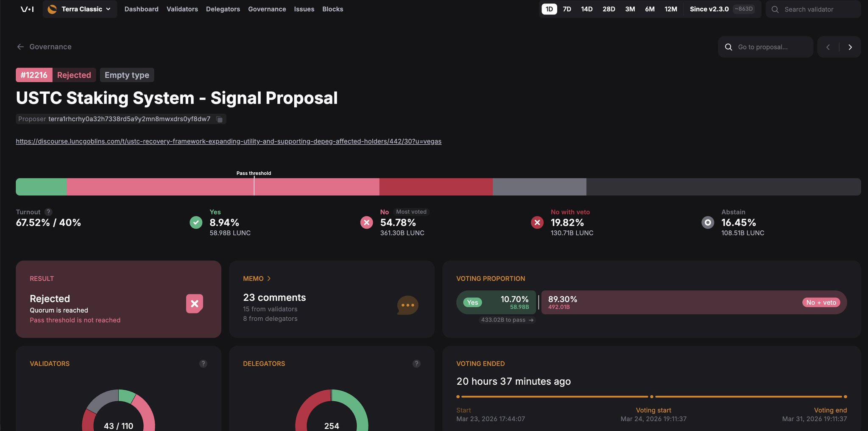The height and width of the screenshot is (431, 868).
Task: Click the memo comments speech bubble icon
Action: (x=407, y=305)
